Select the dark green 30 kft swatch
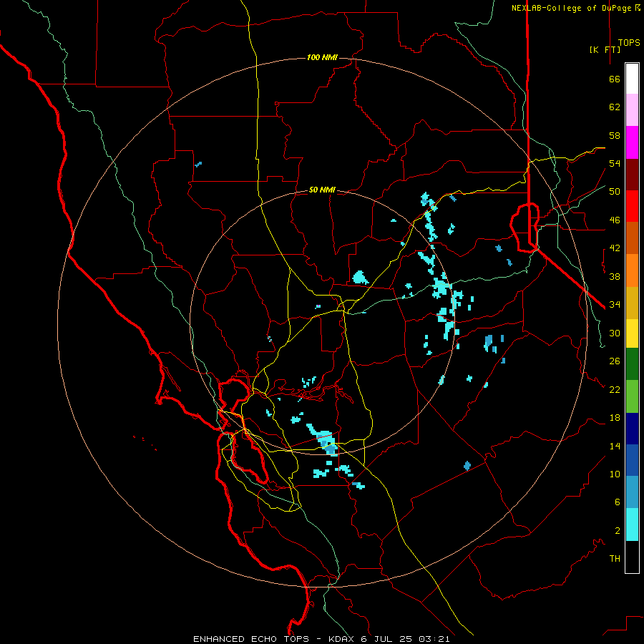The width and height of the screenshot is (644, 644). (x=632, y=364)
